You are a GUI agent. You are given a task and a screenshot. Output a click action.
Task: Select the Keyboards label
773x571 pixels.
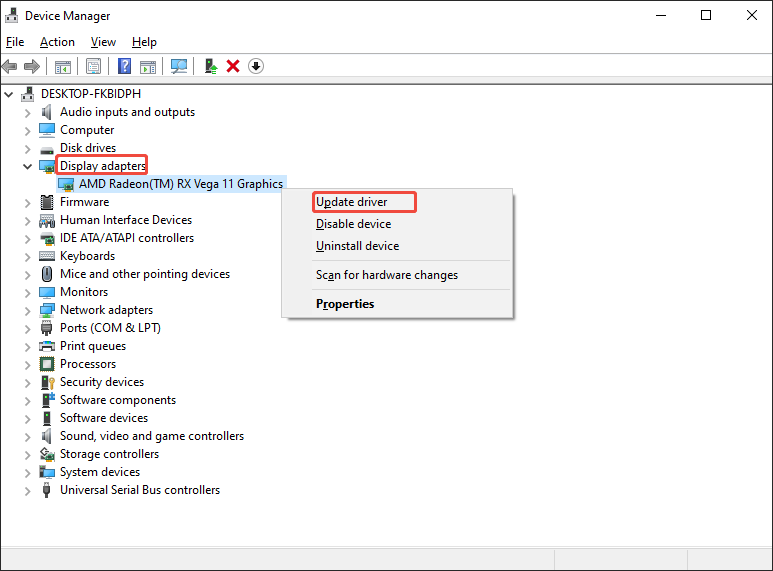point(87,256)
